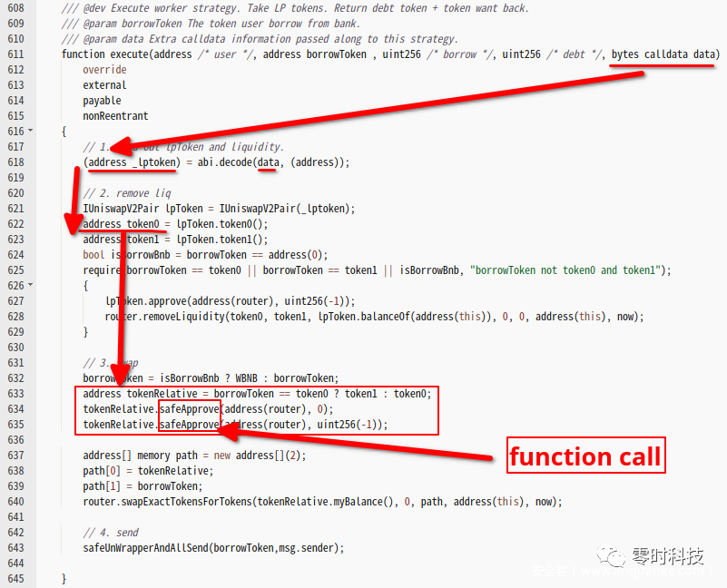Click '@param borrowToken' doc comment line
This screenshot has width=727, height=588.
pyautogui.click(x=211, y=24)
